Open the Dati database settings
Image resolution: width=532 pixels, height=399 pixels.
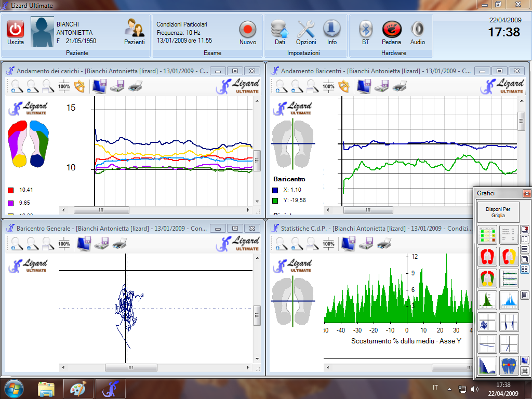[280, 29]
